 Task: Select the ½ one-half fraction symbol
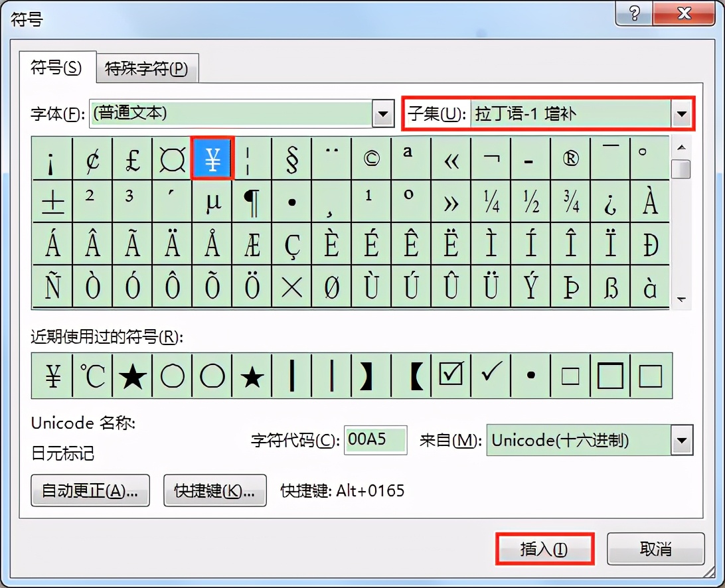coord(531,201)
